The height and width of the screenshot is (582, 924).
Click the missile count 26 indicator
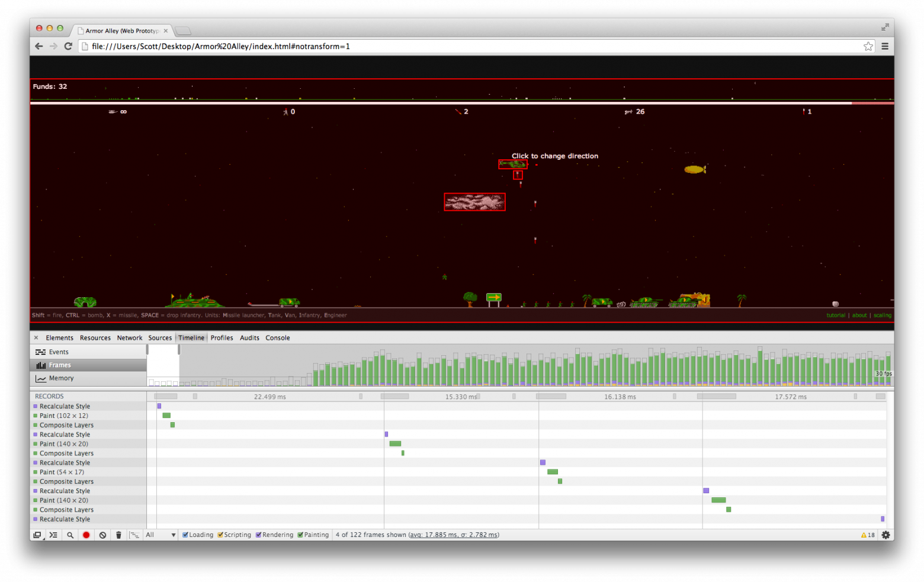tap(635, 112)
